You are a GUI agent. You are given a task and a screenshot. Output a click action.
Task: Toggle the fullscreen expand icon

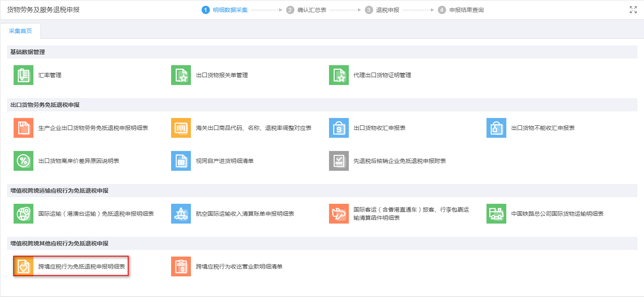(633, 10)
